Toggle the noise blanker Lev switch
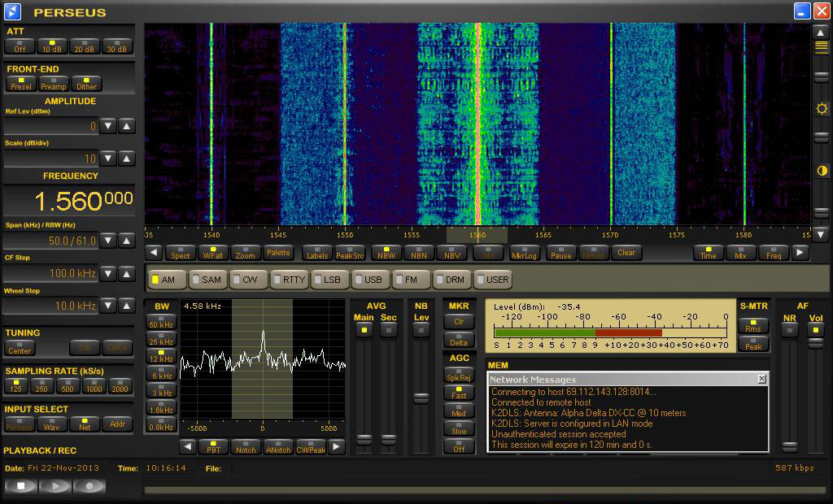833x504 pixels. pos(421,330)
